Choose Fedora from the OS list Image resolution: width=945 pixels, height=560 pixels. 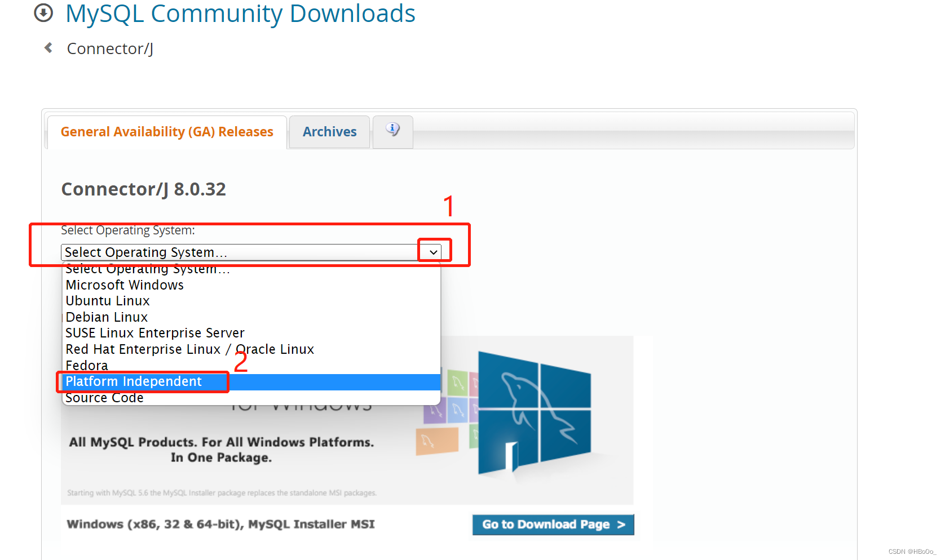[251, 366]
